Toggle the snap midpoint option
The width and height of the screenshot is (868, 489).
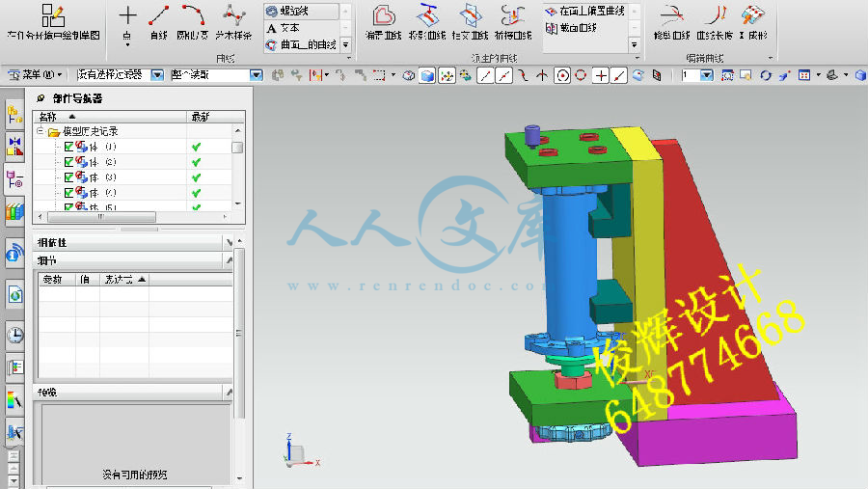tap(503, 75)
